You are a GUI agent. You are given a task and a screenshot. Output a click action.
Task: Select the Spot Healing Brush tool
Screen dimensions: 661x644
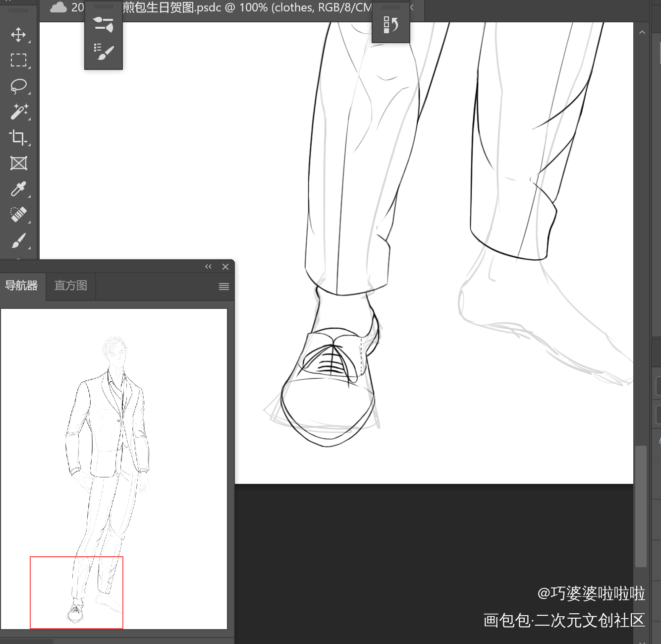[x=18, y=215]
